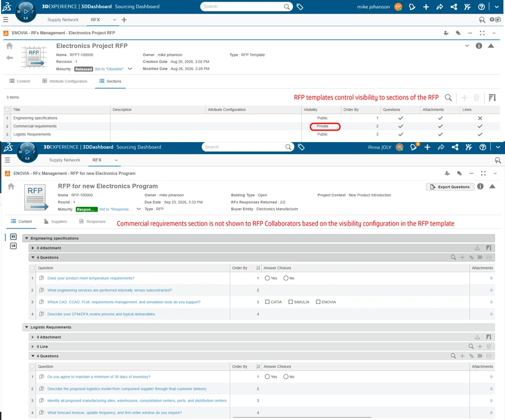Image resolution: width=505 pixels, height=420 pixels.
Task: Click the social network share icon in Anna JOLY bar
Action: pos(454,147)
